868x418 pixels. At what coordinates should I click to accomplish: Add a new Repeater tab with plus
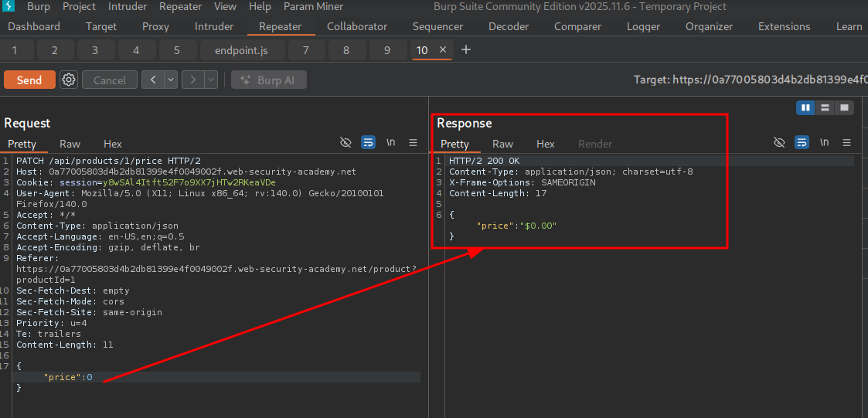[x=466, y=49]
